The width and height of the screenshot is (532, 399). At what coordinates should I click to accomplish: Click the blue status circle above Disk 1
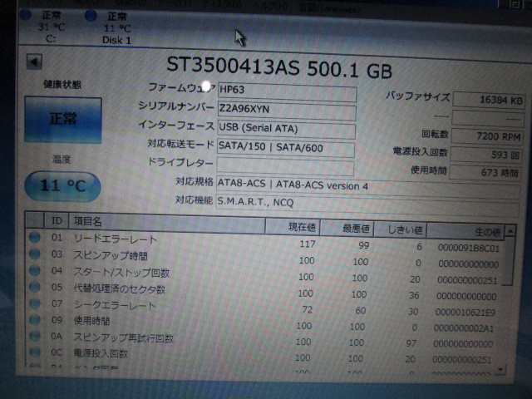click(91, 16)
